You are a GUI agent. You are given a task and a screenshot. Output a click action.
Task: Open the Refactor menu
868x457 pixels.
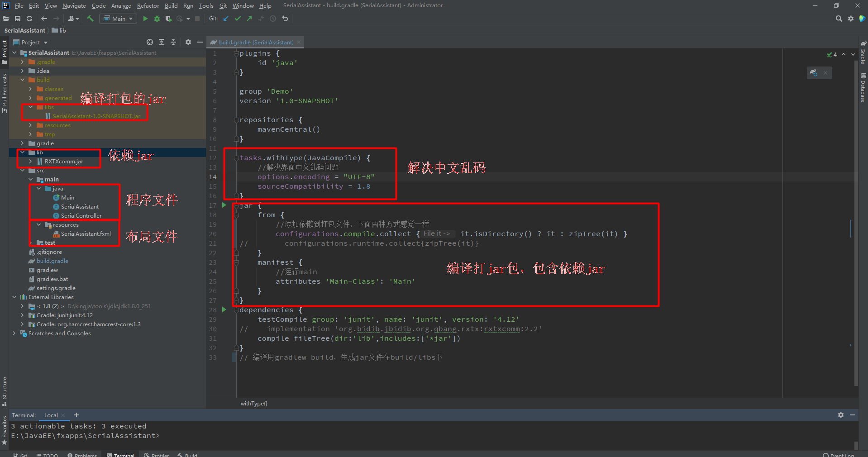tap(148, 5)
